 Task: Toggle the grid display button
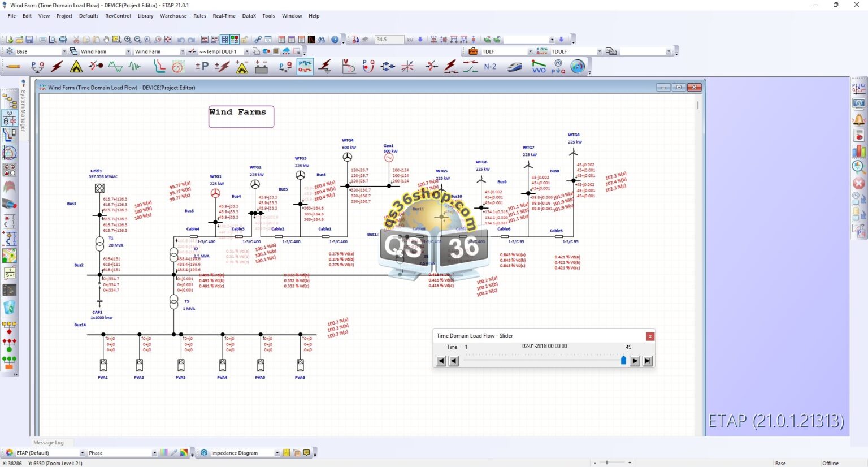225,40
